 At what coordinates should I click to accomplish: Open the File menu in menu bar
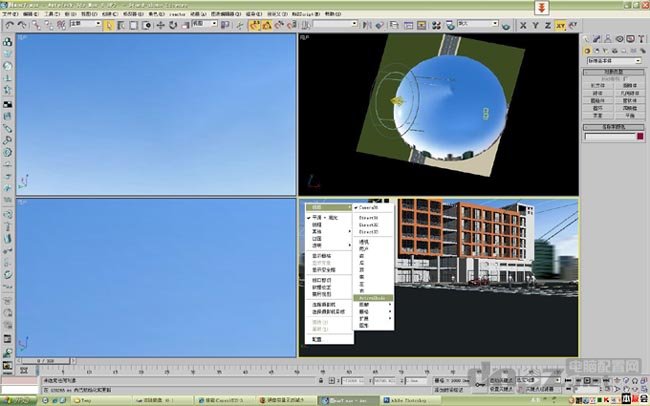(x=8, y=15)
